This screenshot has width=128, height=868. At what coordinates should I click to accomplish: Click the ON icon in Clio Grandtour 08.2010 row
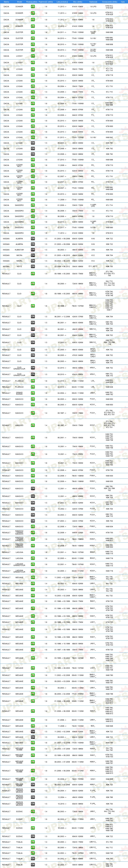pos(33,374)
